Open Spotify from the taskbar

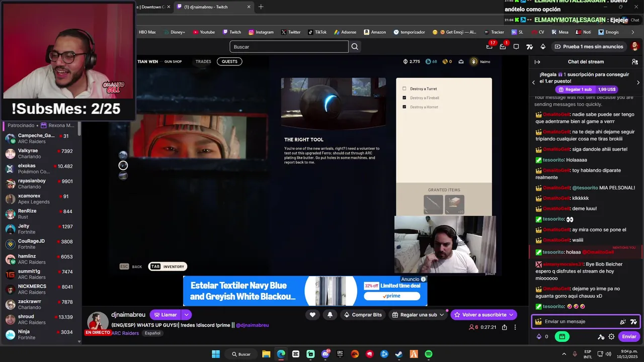point(429,354)
